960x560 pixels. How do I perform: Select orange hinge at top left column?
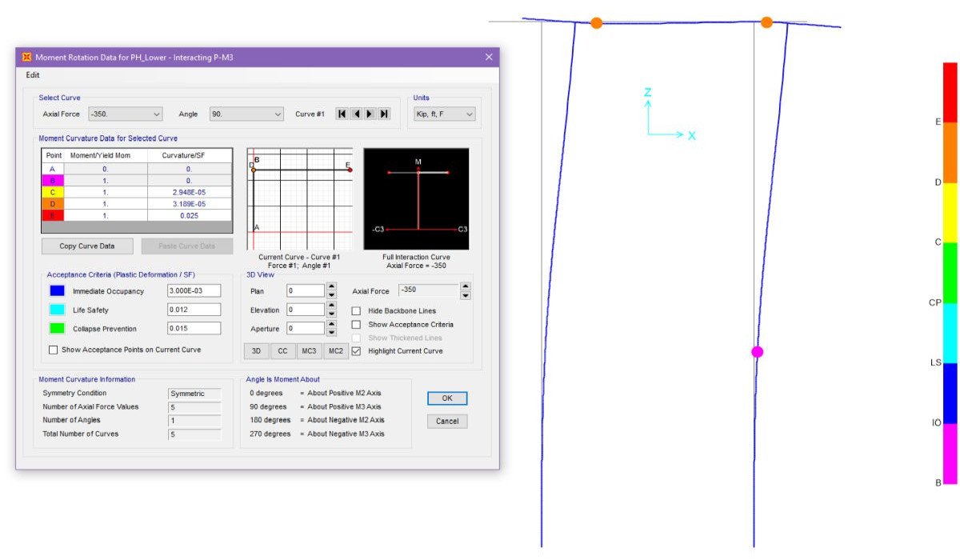coord(596,23)
